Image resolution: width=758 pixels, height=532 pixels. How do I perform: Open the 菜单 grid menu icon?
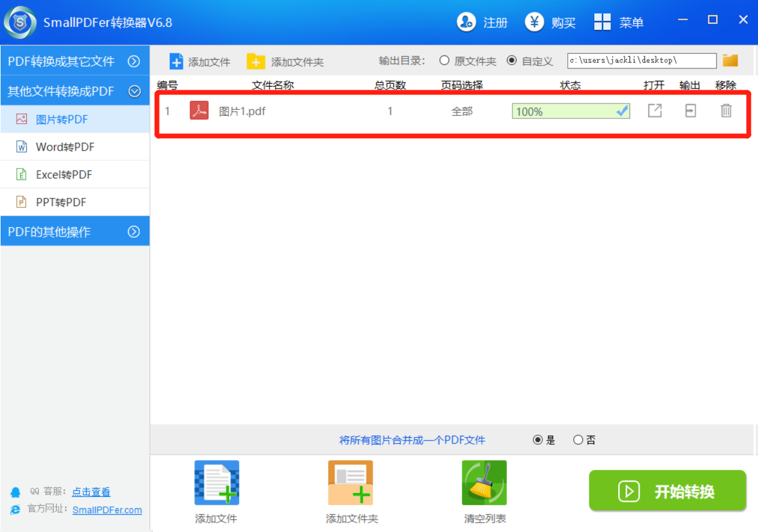pos(603,22)
